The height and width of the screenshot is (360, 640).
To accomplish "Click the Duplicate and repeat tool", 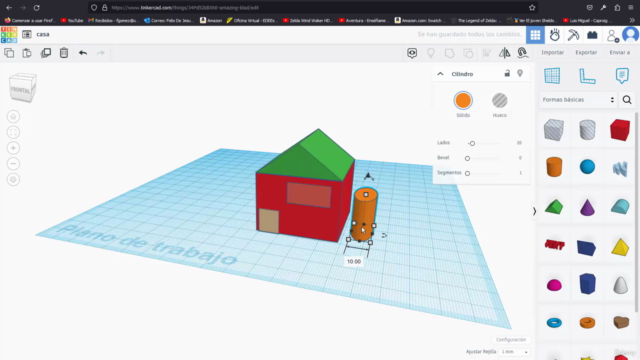I will tap(46, 53).
